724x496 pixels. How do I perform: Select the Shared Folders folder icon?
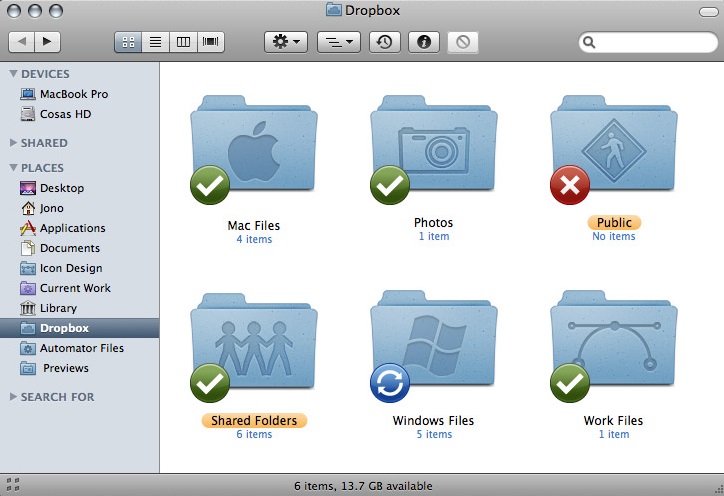254,341
